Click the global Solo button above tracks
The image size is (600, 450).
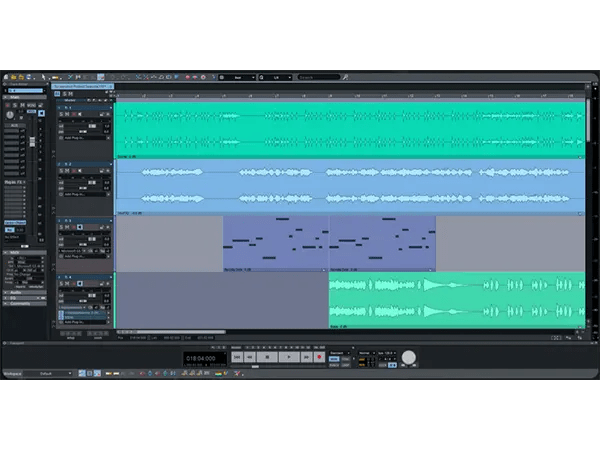coord(65,94)
